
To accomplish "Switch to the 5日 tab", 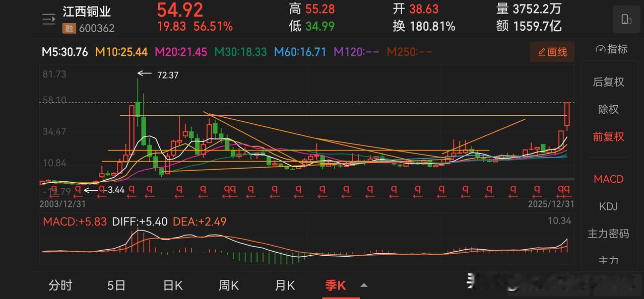I will pos(116,285).
